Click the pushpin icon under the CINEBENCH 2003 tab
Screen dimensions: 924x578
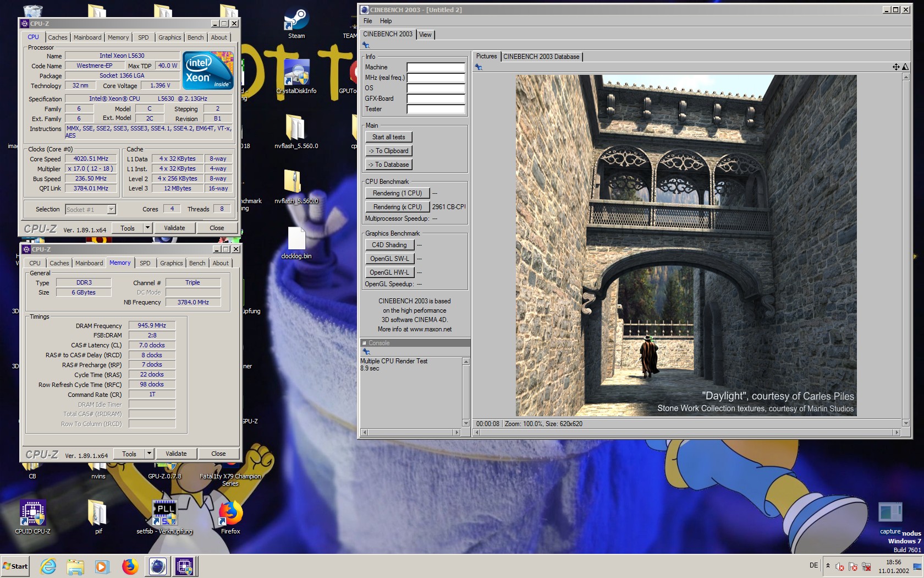coord(366,45)
